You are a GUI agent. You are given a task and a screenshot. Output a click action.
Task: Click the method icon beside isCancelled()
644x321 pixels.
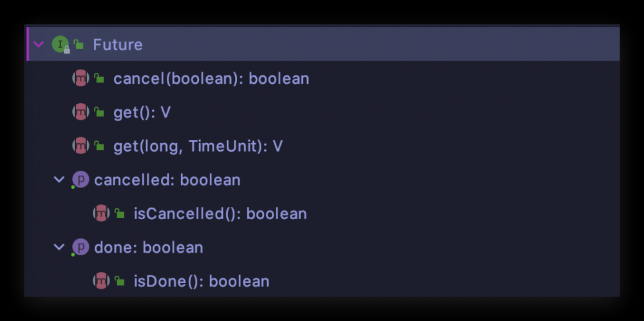(x=101, y=213)
